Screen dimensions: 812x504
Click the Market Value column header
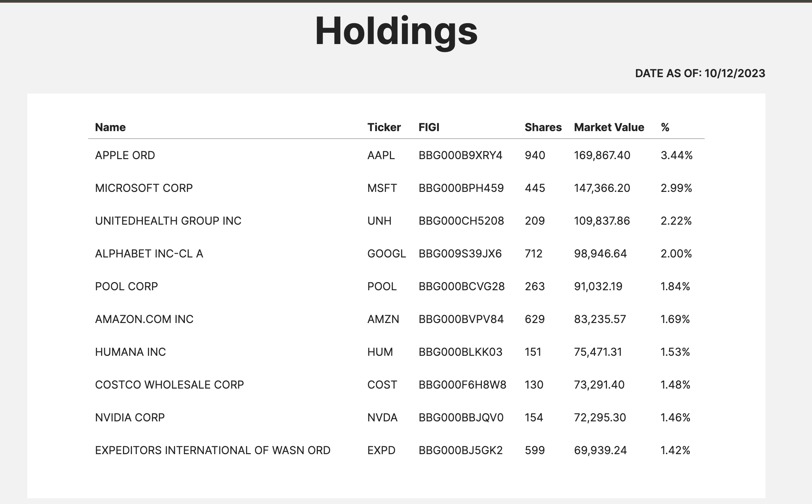coord(609,127)
